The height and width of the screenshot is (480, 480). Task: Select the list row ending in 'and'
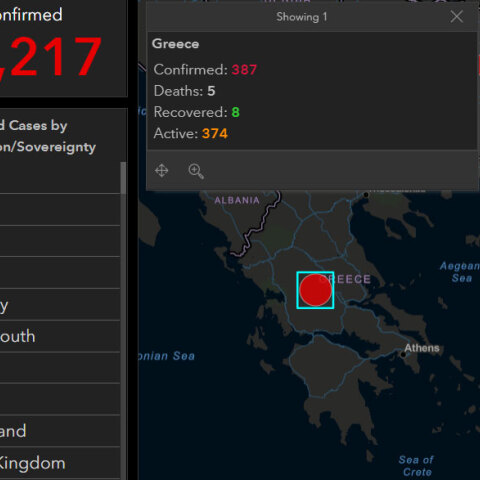click(60, 431)
